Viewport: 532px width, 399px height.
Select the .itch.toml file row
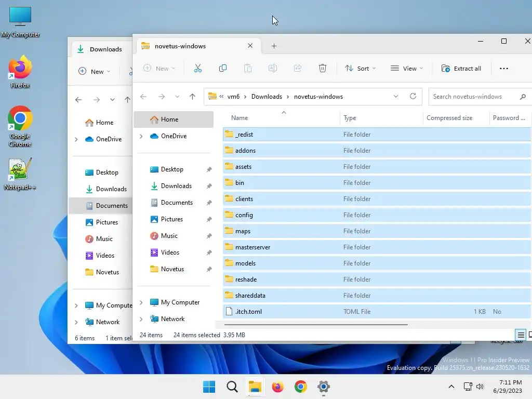click(x=377, y=312)
